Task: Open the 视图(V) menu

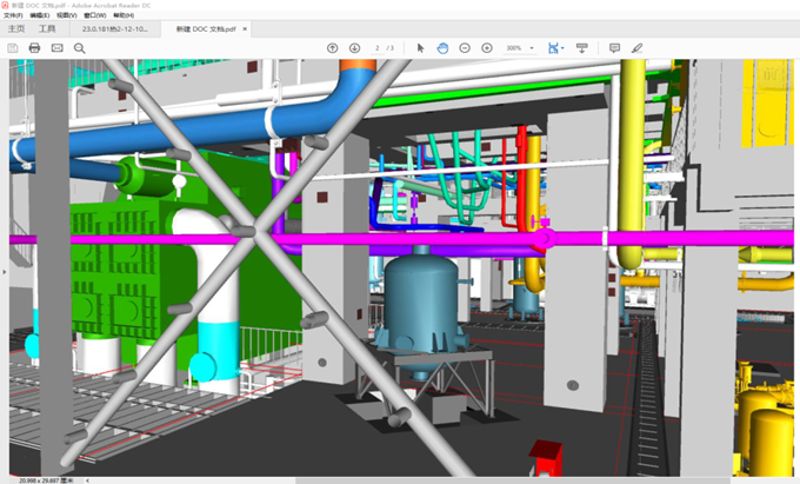Action: (x=66, y=16)
